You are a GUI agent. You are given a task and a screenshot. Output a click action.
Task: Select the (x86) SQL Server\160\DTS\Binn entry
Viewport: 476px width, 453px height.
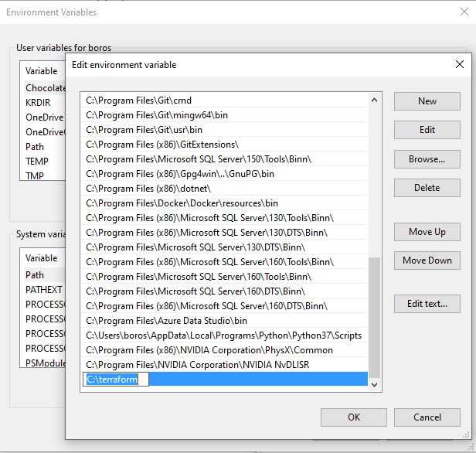pyautogui.click(x=224, y=306)
